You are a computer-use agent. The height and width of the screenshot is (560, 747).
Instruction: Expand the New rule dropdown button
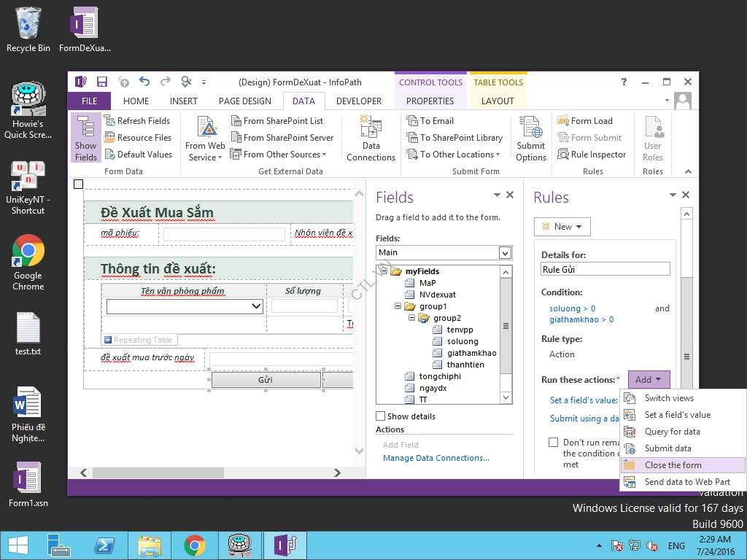pos(562,227)
